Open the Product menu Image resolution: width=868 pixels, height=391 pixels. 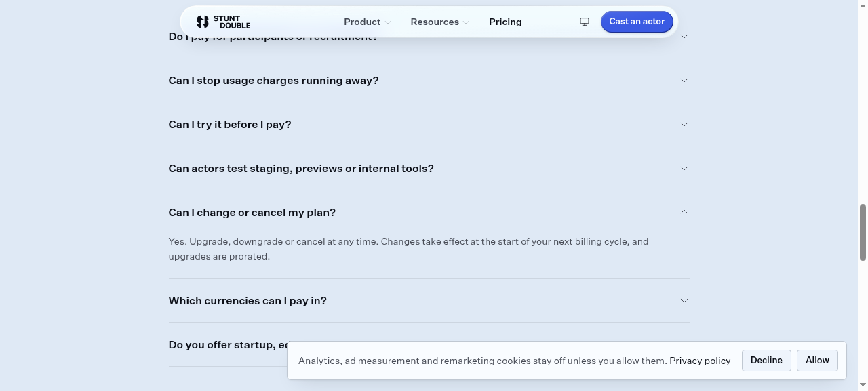pyautogui.click(x=367, y=22)
